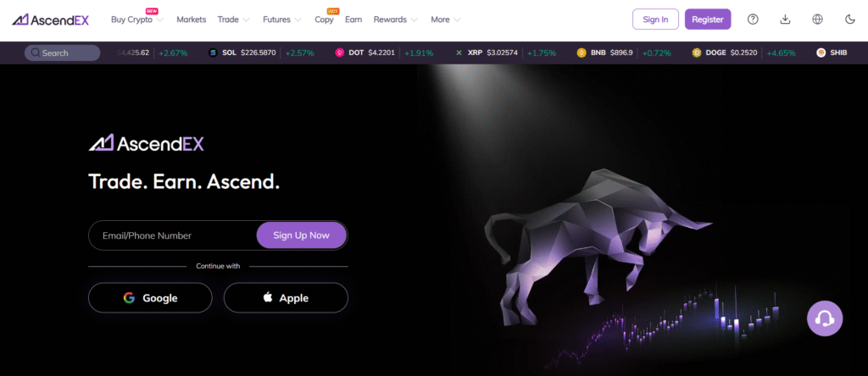Click the Sign In button

pos(655,19)
